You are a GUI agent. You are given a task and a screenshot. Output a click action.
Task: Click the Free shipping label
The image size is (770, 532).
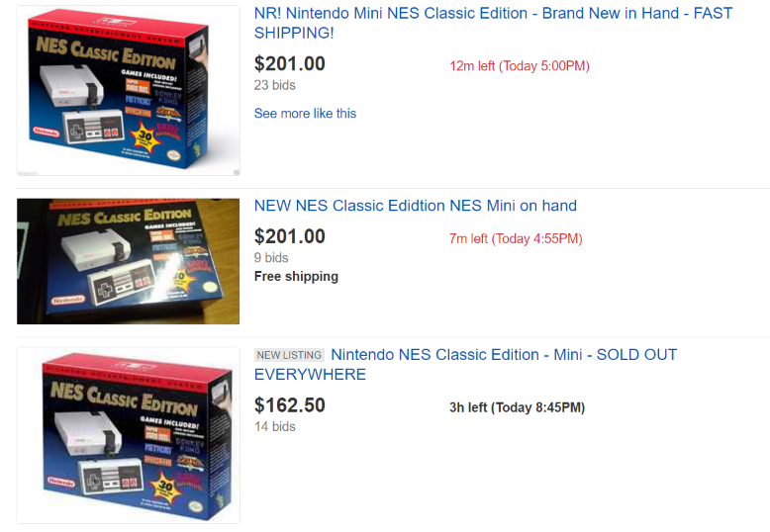(296, 276)
